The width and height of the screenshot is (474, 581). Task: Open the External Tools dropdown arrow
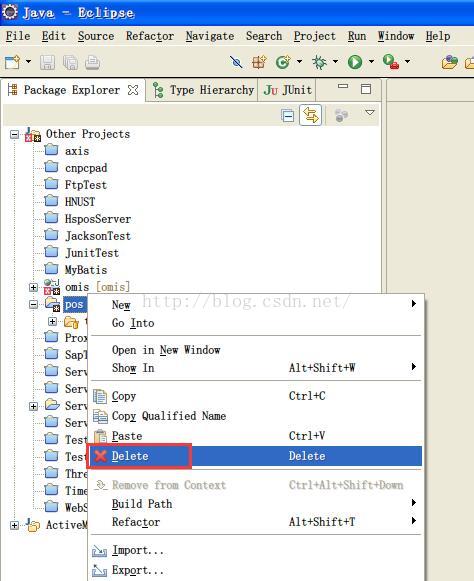(407, 62)
